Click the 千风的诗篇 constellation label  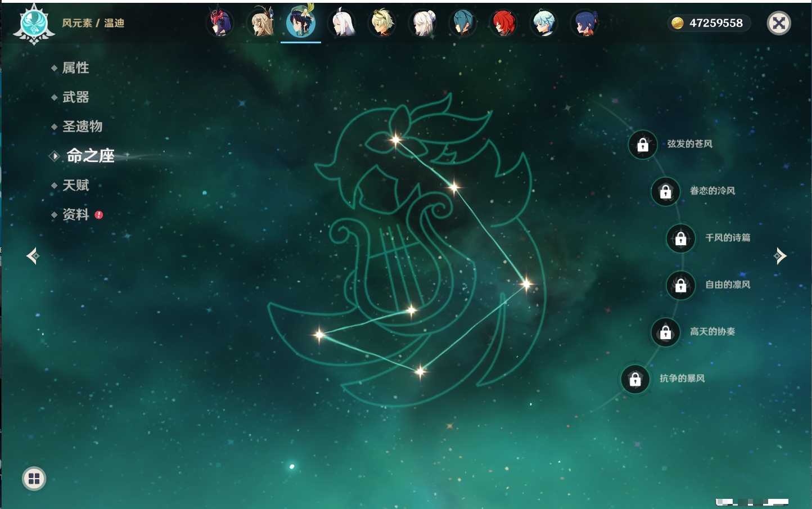click(728, 238)
